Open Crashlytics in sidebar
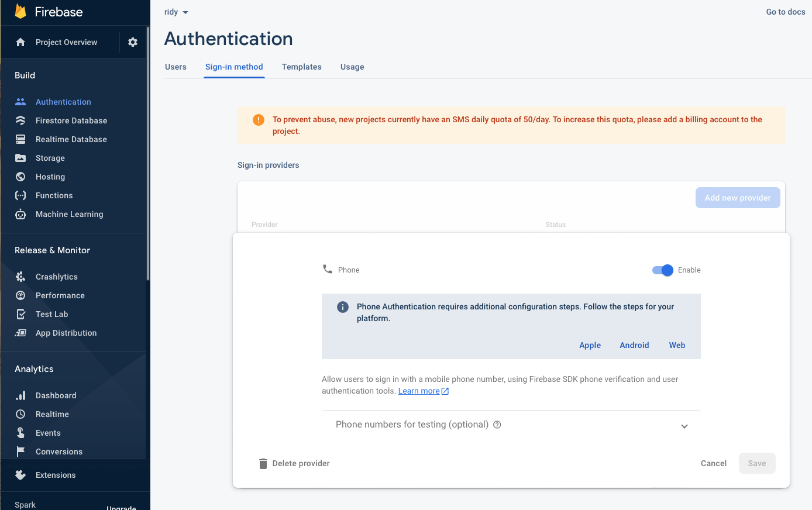812x510 pixels. 57,277
